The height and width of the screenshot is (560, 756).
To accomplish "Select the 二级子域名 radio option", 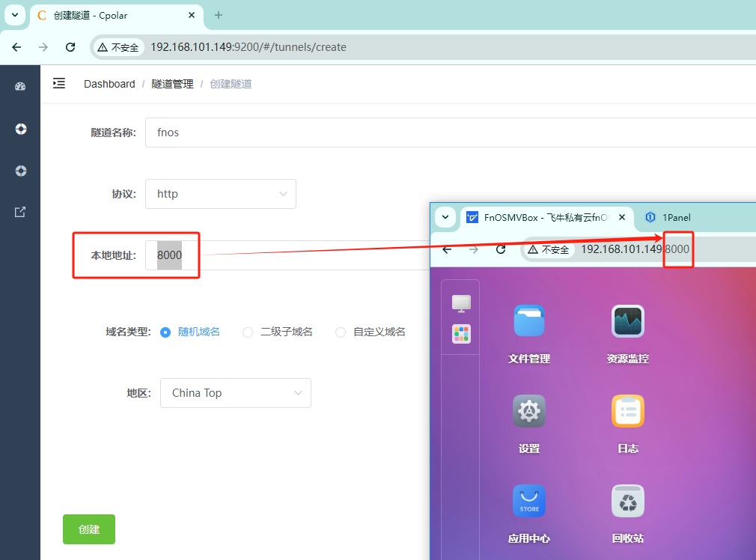I will pos(248,332).
